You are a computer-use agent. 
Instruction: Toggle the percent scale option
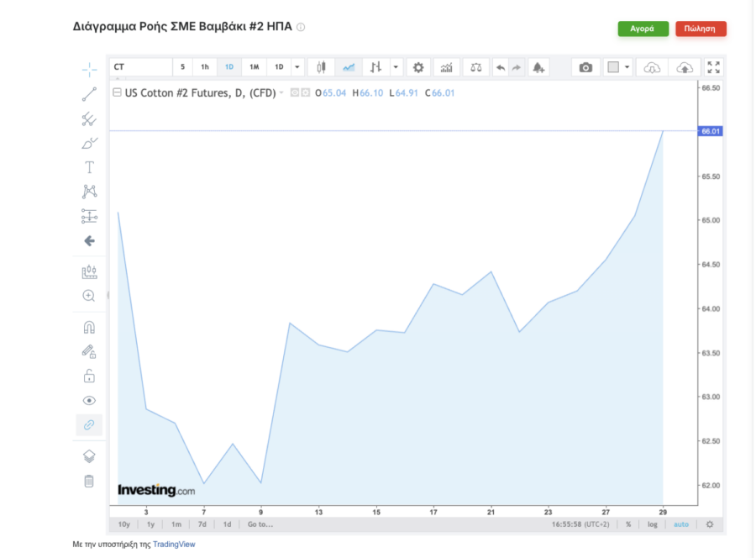pos(628,524)
